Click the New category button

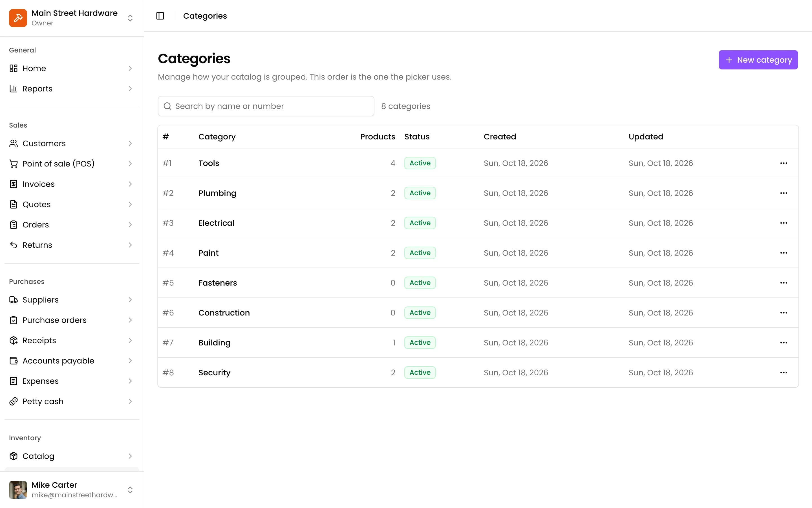[758, 60]
